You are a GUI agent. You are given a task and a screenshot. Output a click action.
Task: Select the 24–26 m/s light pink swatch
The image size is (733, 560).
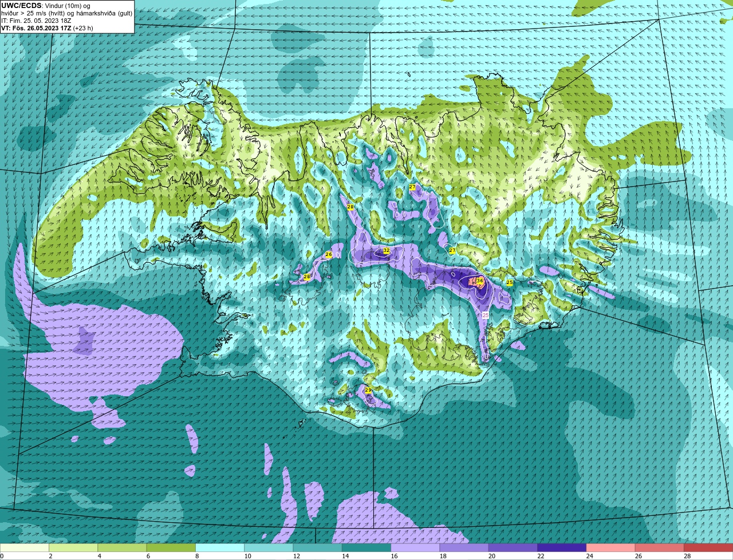pyautogui.click(x=611, y=548)
